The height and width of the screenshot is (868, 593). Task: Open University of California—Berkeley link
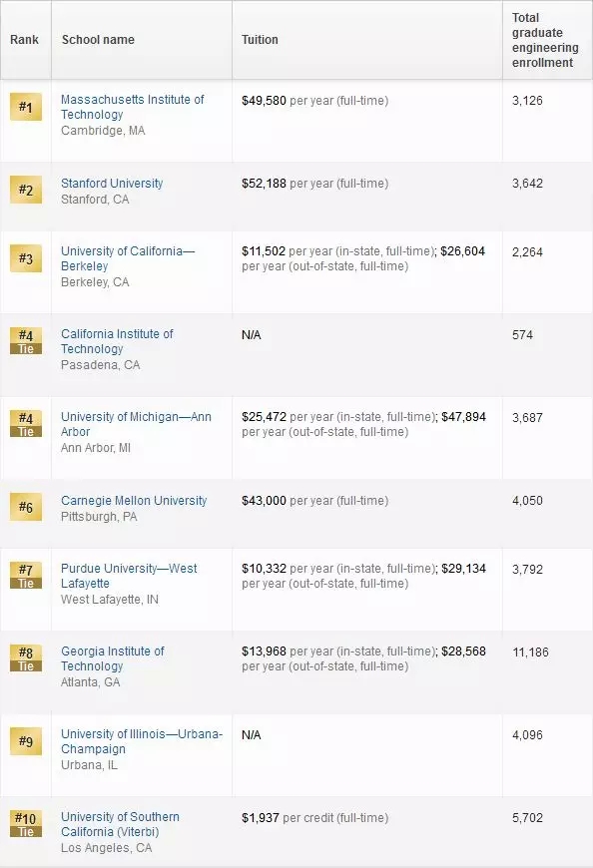pos(128,258)
